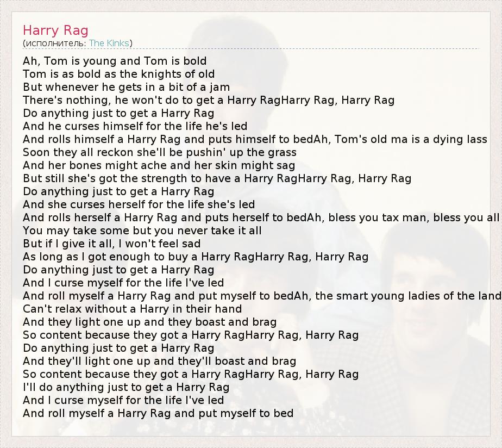Click line "But whenever he gets in a bit"
Image resolution: width=502 pixels, height=448 pixels.
126,87
